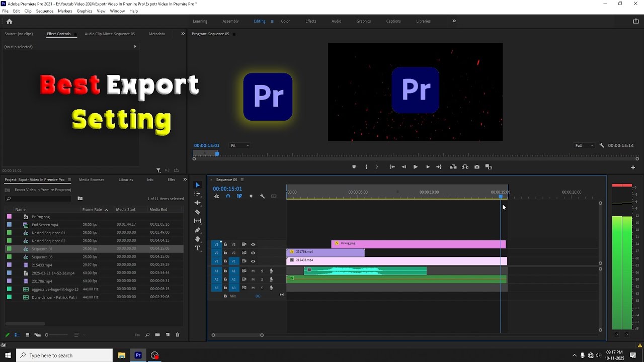This screenshot has width=644, height=362.
Task: Click Mark Out in Program monitor
Action: [377, 167]
